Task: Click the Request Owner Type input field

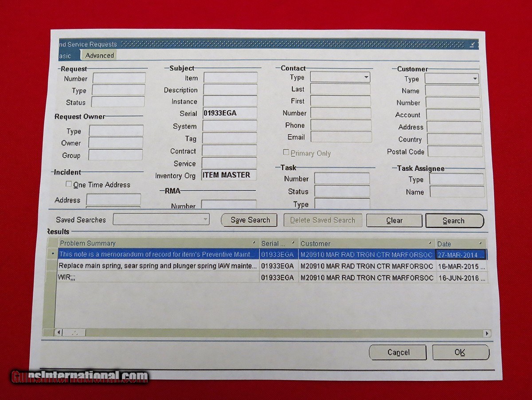Action: point(116,131)
